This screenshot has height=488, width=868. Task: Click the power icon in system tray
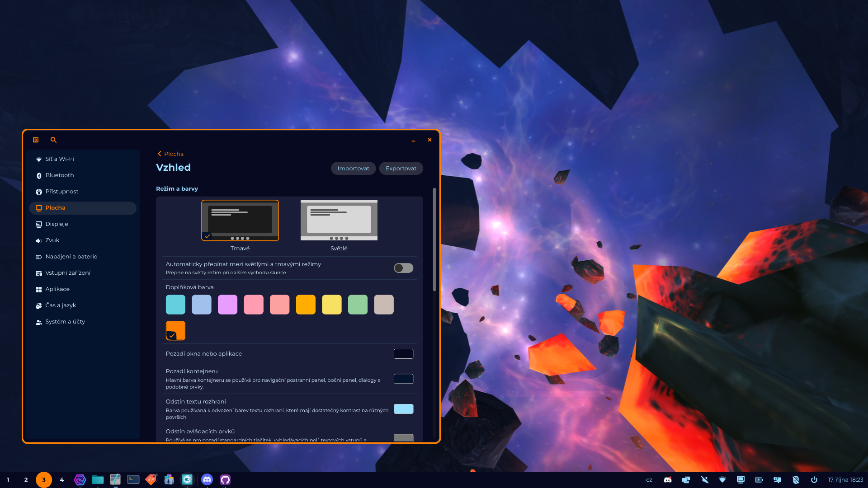click(x=814, y=480)
